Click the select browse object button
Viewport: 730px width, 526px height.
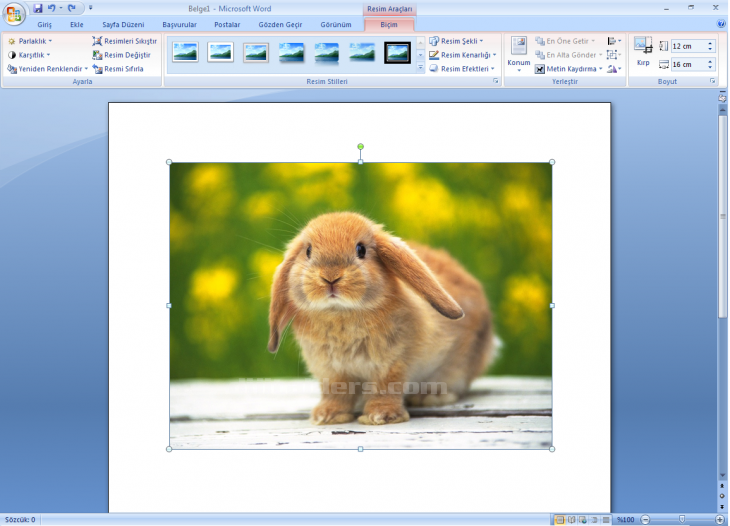[x=722, y=496]
